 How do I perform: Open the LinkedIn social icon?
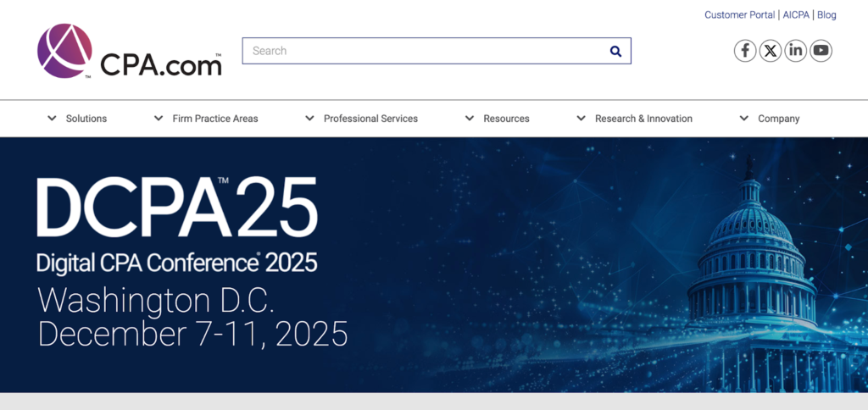[795, 51]
